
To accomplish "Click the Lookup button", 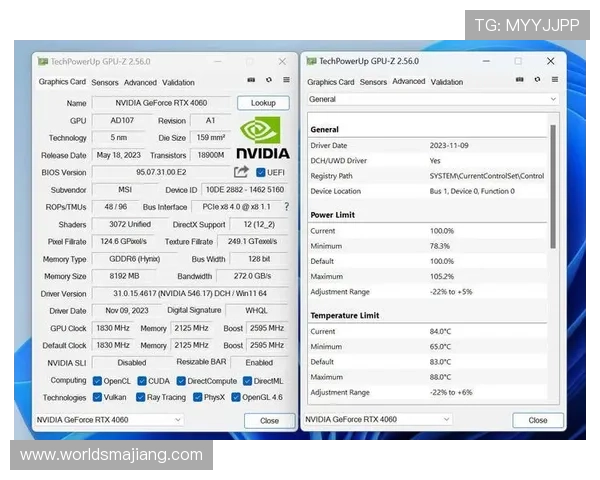I will coord(263,103).
